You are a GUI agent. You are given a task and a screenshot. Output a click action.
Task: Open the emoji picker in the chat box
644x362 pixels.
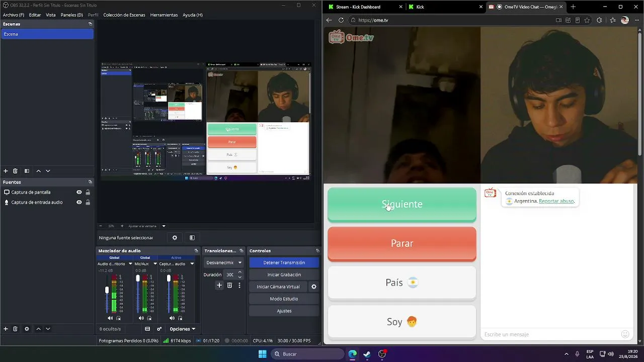pos(625,334)
